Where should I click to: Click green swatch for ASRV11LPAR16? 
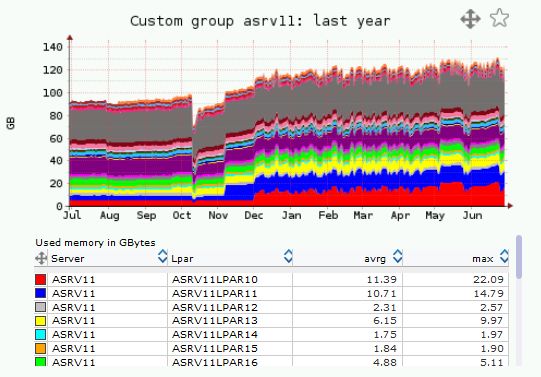click(41, 361)
